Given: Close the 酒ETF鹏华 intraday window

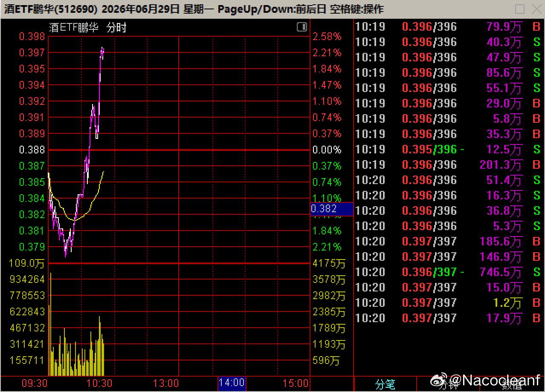Looking at the screenshot, I should 536,9.
